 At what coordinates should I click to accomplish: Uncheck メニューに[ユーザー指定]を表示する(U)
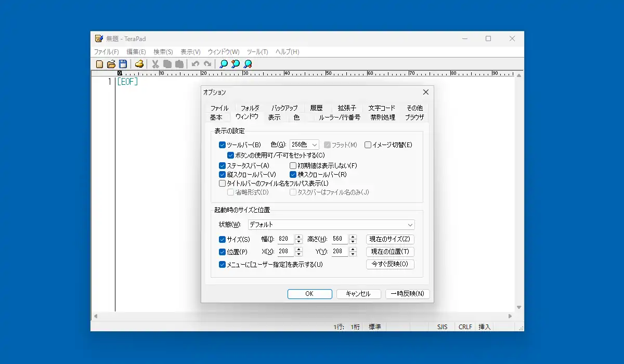pyautogui.click(x=223, y=265)
